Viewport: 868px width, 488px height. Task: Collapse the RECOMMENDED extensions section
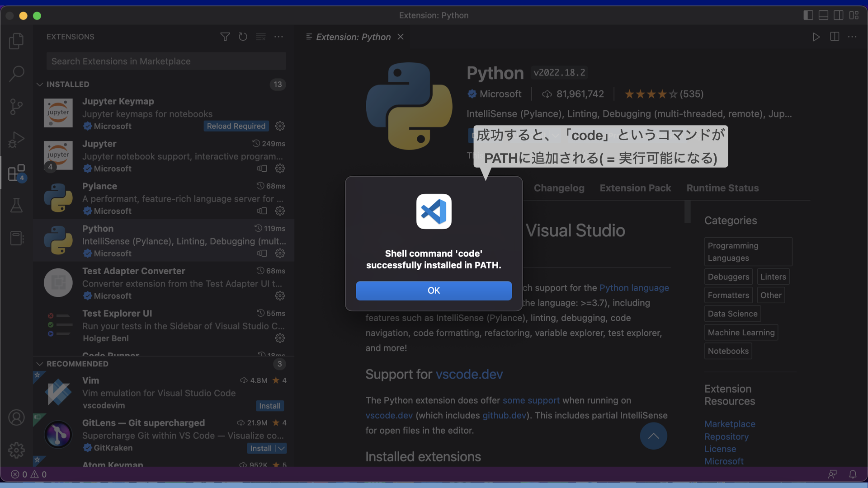coord(40,364)
